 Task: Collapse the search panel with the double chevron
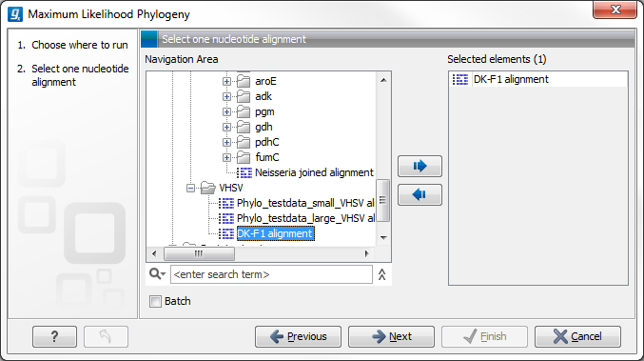(382, 274)
